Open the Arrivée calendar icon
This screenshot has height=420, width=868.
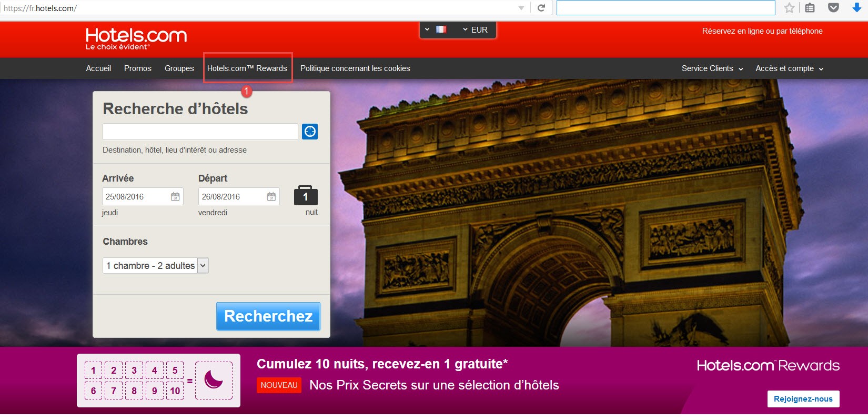pos(175,196)
